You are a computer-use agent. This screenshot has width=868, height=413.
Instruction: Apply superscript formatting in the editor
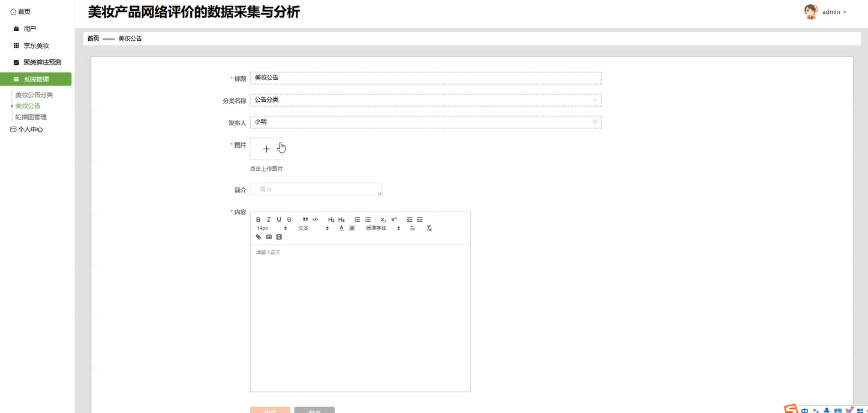tap(394, 219)
